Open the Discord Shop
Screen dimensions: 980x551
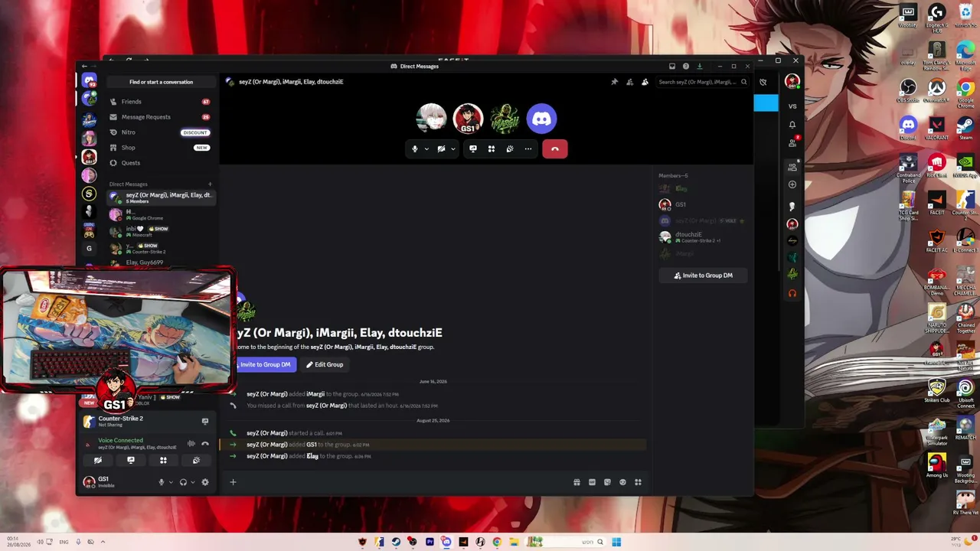160,148
